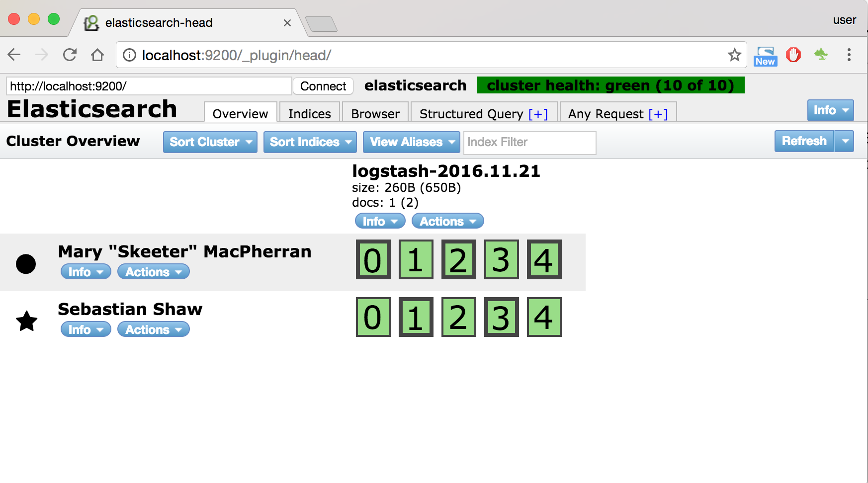This screenshot has height=483, width=868.
Task: Click 'docs: 1 (2)' text
Action: (385, 202)
